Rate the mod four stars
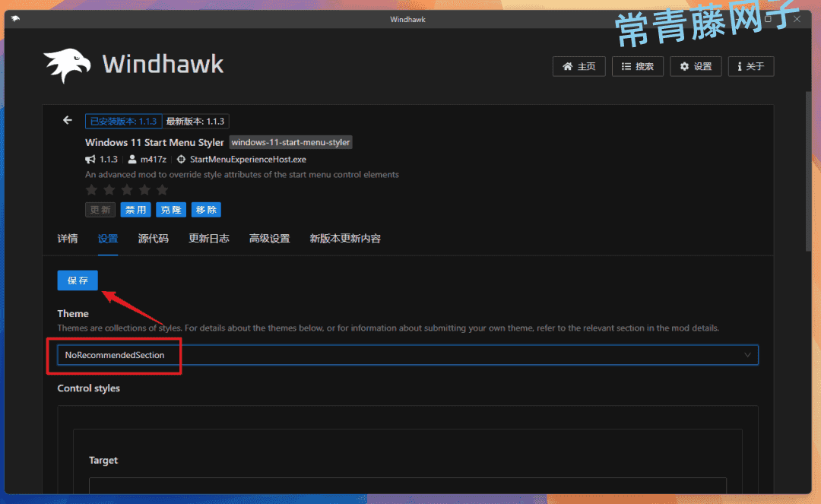Screen dimensions: 821x504 pos(144,189)
